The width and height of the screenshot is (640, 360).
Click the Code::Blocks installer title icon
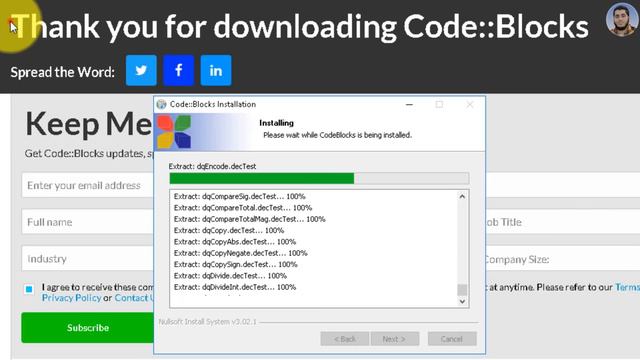coord(162,104)
